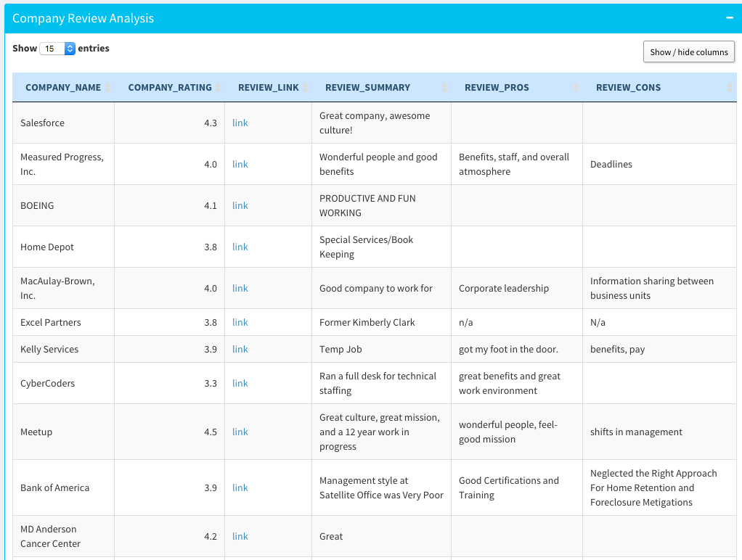
Task: Click the 3.3 rating for CyberCoders
Action: point(211,383)
